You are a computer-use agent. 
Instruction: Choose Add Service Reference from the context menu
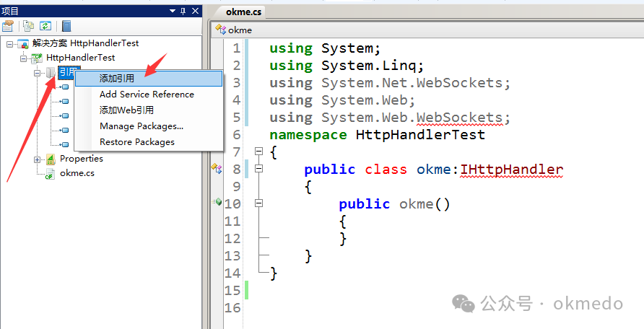(x=149, y=95)
